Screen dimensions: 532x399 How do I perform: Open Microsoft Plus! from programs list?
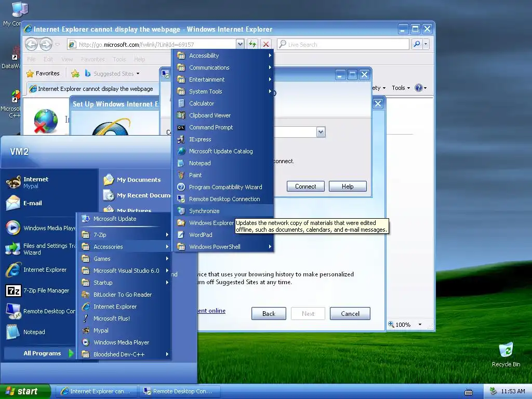(124, 318)
